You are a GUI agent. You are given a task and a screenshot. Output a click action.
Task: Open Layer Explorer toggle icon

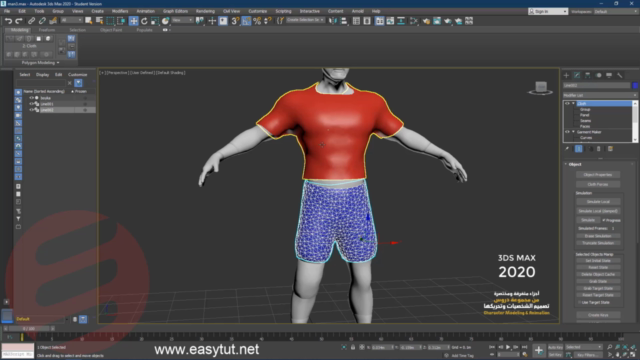tap(367, 21)
